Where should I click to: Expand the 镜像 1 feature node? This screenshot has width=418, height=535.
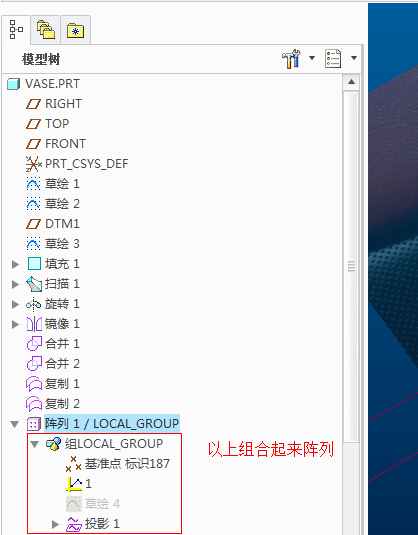click(x=15, y=324)
